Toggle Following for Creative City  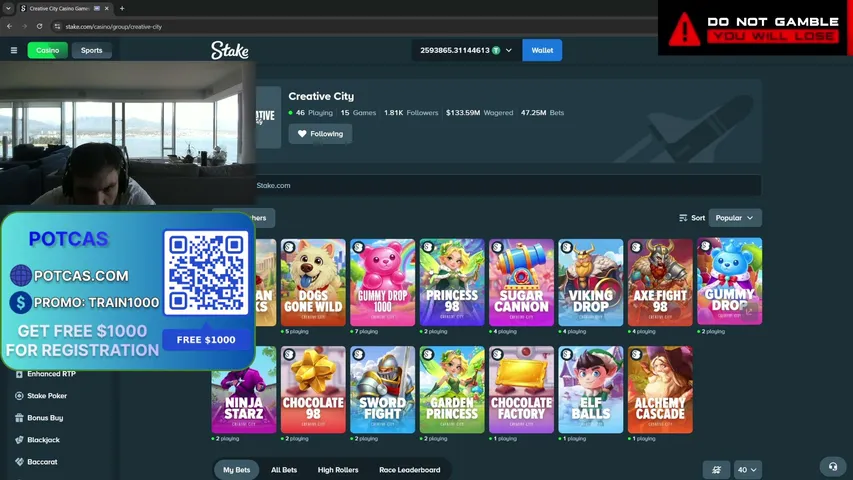(320, 134)
